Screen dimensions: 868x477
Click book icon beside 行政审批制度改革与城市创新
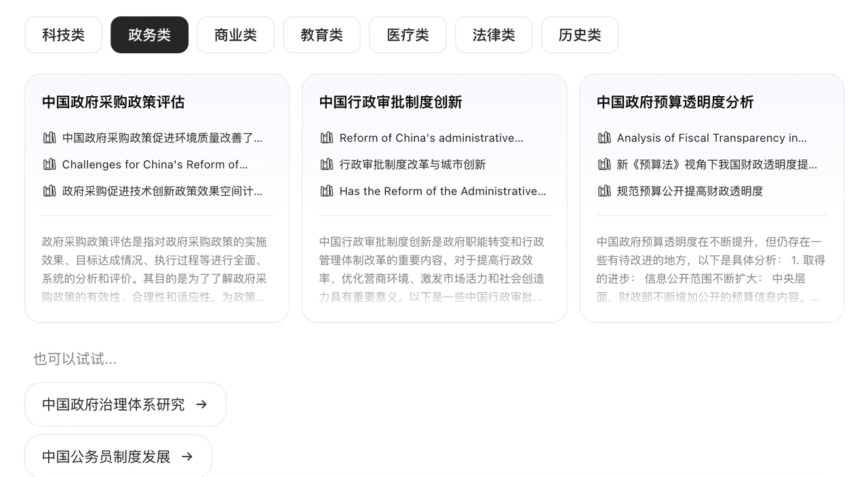[327, 165]
